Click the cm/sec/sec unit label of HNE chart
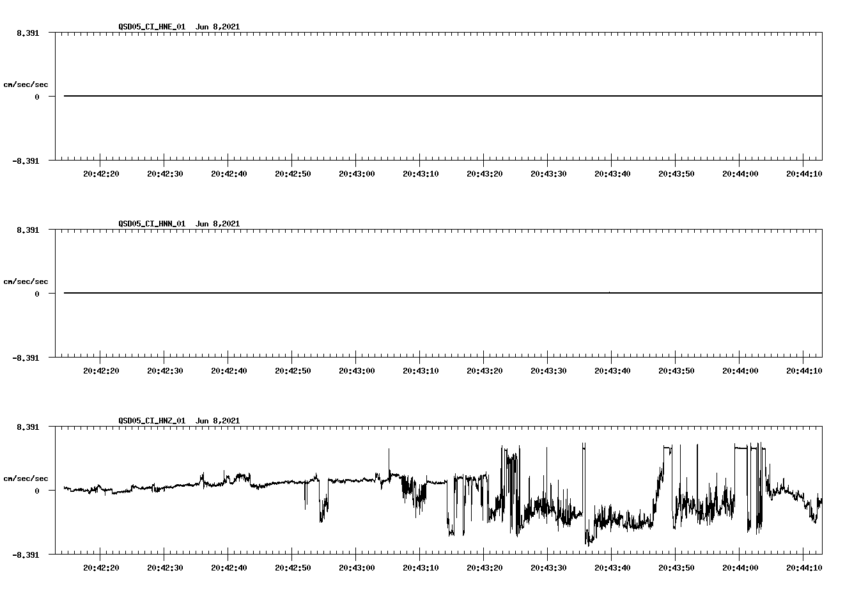This screenshot has width=868, height=591. pyautogui.click(x=26, y=84)
